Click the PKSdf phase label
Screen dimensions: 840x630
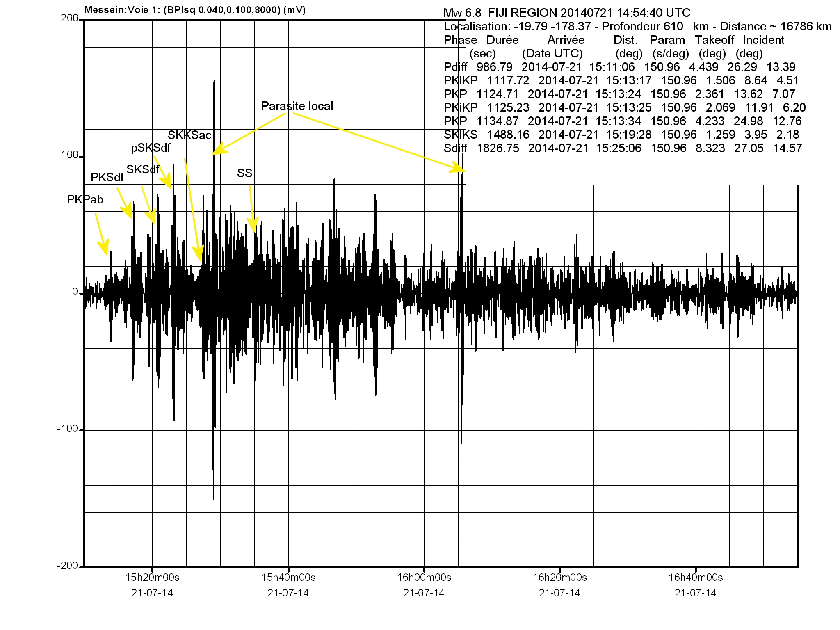tap(107, 177)
